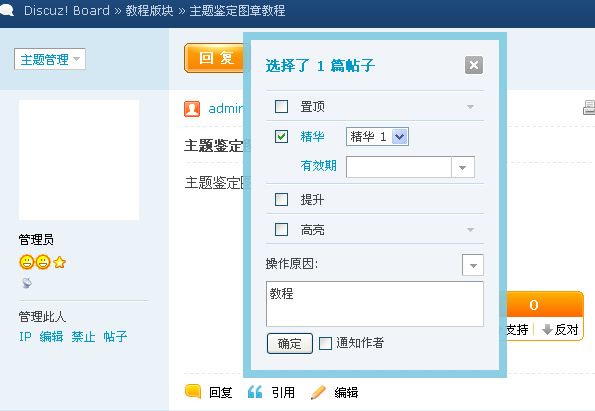Click the down arrow 反对 icon
The image size is (595, 411).
point(547,329)
